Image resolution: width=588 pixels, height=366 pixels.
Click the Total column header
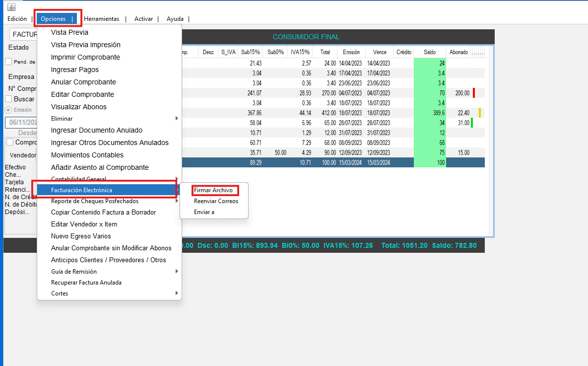[325, 52]
